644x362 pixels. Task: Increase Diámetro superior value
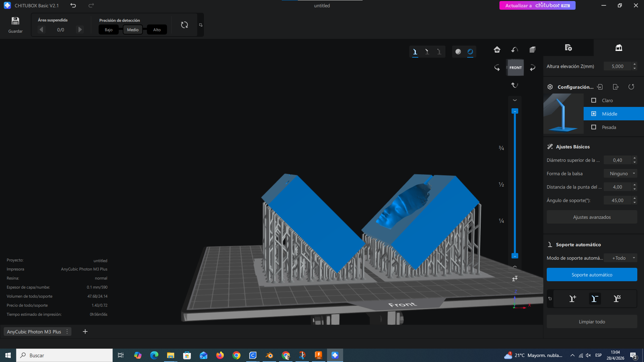[635, 158]
